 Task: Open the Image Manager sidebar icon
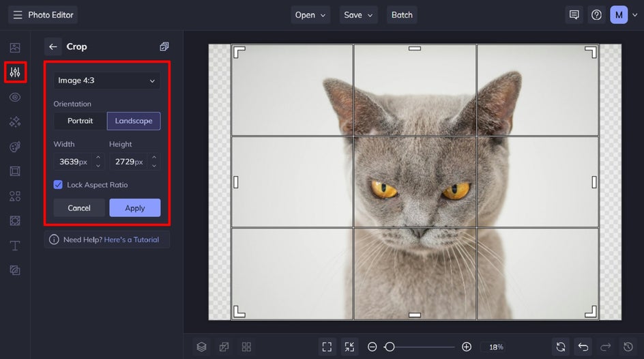15,48
